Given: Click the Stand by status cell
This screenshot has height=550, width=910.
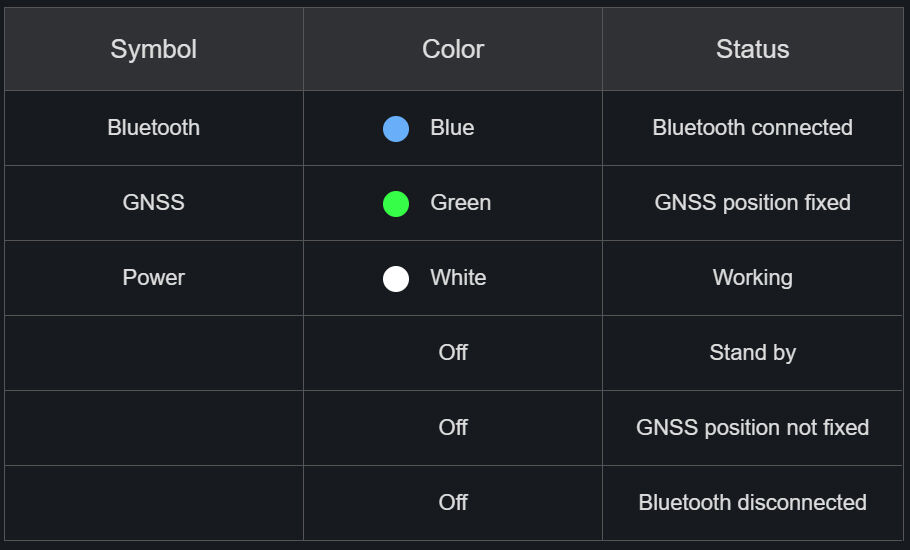Looking at the screenshot, I should 752,353.
